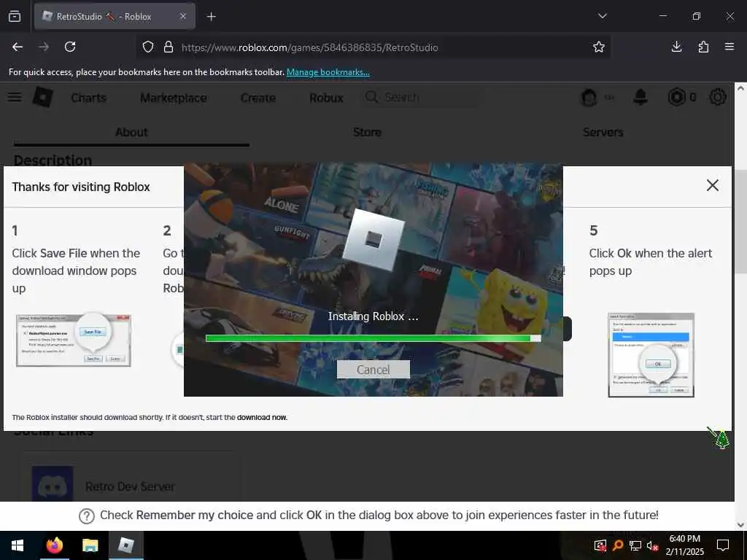747x560 pixels.
Task: Switch to the Servers tab
Action: 603,133
